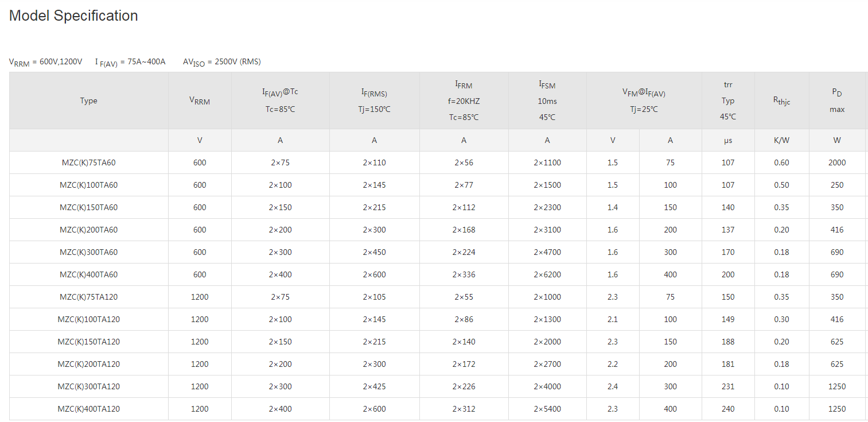Click the 240 trr value
868x422 pixels.
click(x=728, y=409)
